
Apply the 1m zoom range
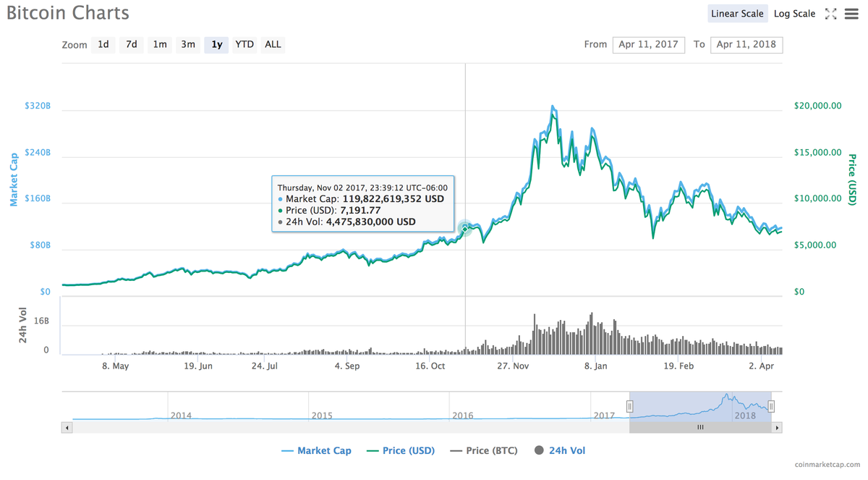tap(159, 44)
